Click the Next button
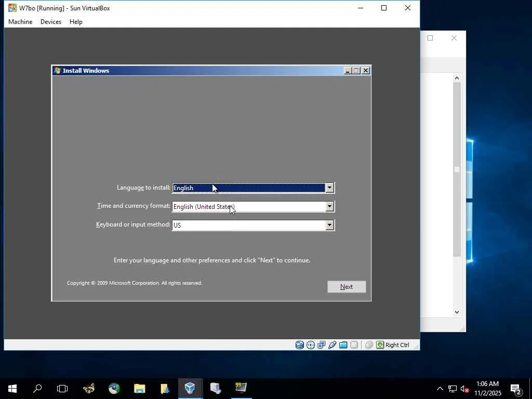532x399 pixels. pyautogui.click(x=347, y=287)
